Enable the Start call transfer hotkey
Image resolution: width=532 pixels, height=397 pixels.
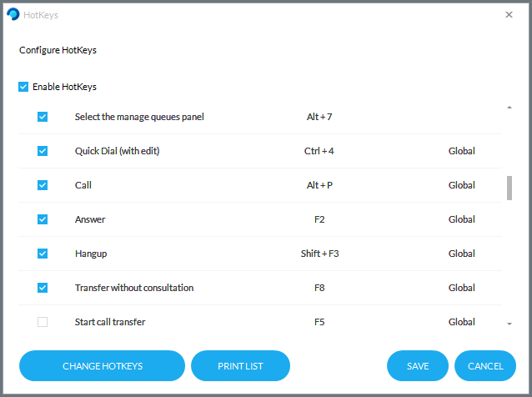[x=43, y=322]
